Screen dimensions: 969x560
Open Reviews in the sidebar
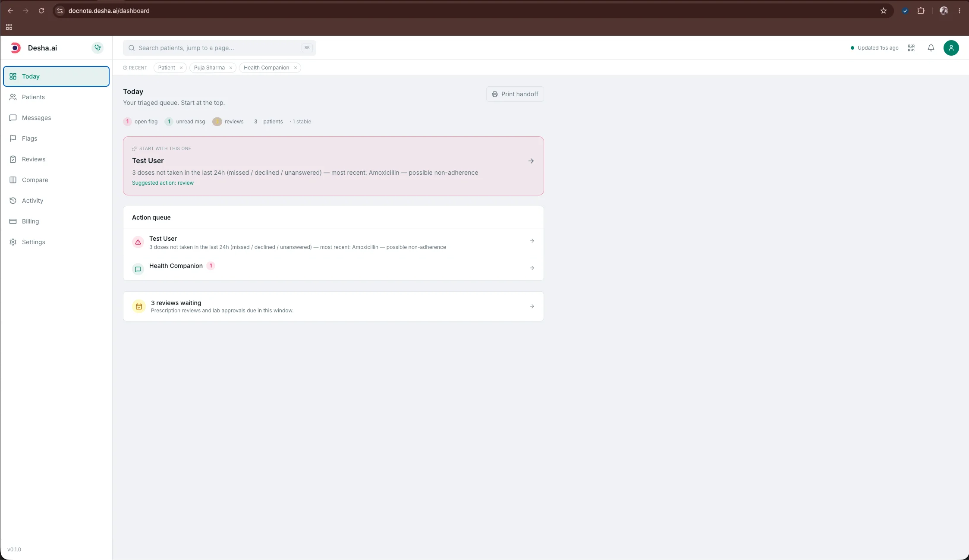click(x=56, y=159)
